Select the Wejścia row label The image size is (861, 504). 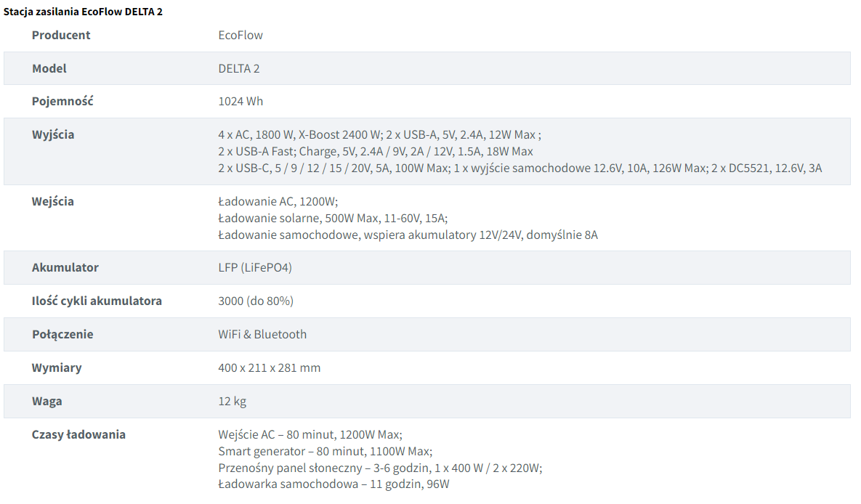pos(53,201)
